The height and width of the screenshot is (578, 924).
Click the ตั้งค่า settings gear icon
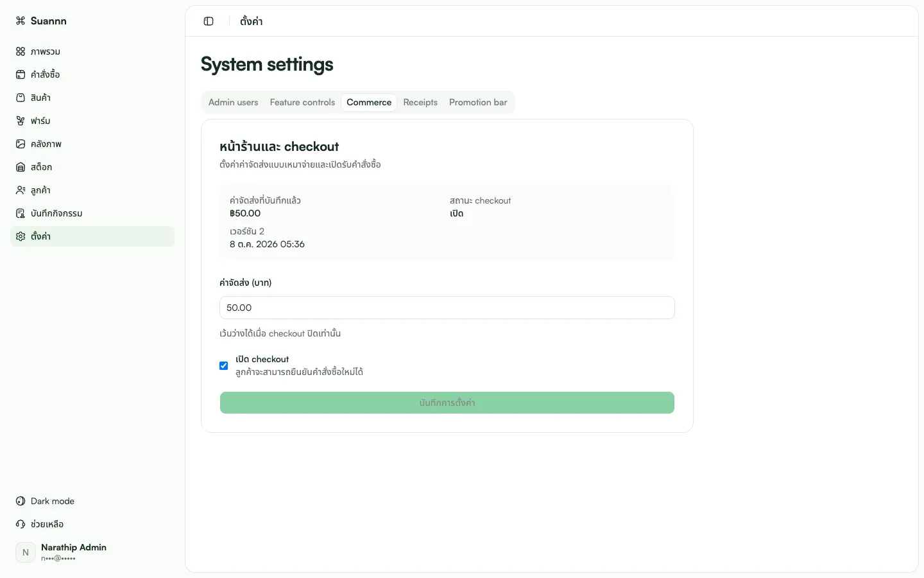pyautogui.click(x=21, y=236)
